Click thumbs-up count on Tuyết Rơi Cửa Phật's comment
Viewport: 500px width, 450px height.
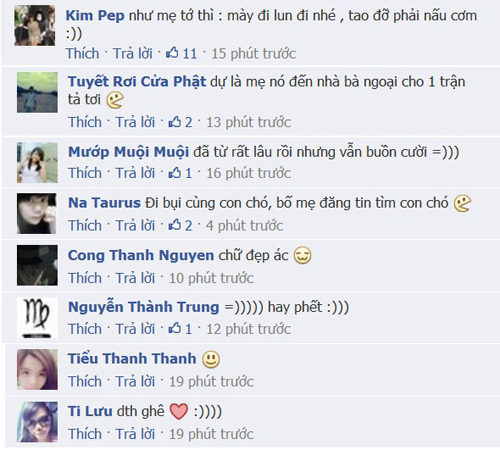pos(180,122)
